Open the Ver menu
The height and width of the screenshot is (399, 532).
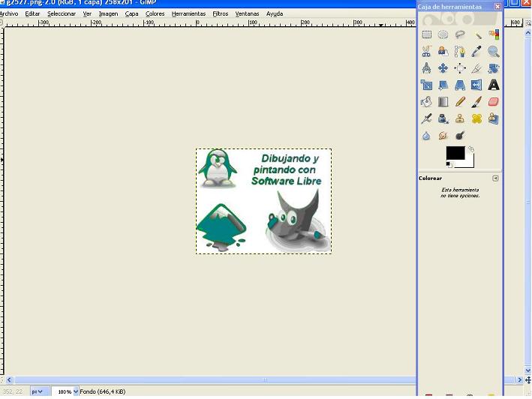click(87, 14)
